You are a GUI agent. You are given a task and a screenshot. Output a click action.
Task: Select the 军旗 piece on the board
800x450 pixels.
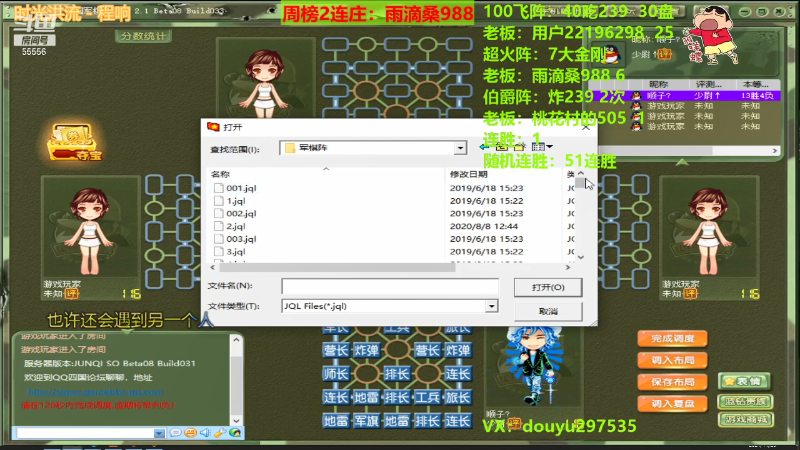pyautogui.click(x=366, y=421)
